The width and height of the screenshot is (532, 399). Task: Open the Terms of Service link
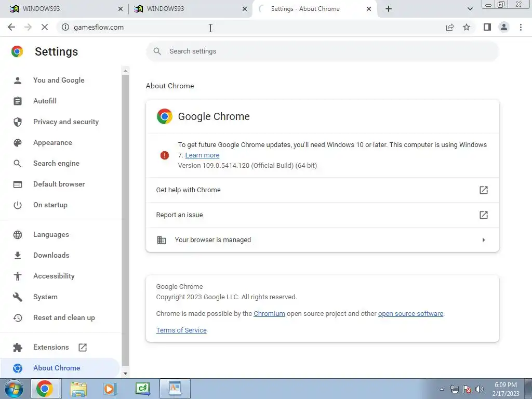pos(181,330)
